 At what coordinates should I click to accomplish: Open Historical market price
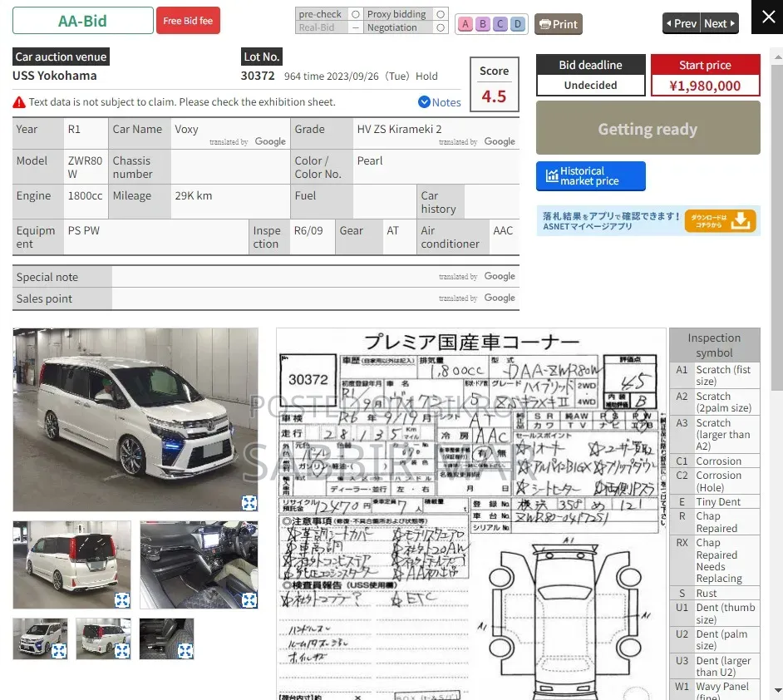pos(591,175)
